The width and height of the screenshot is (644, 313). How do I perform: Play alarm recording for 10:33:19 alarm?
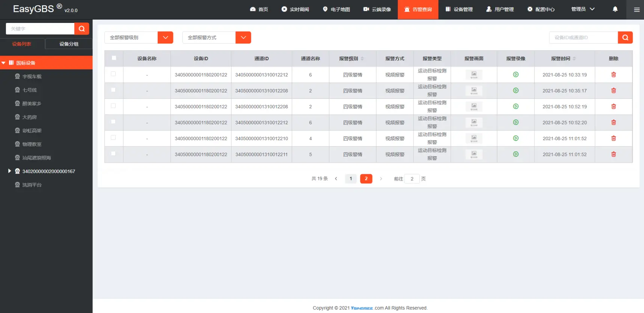(516, 75)
